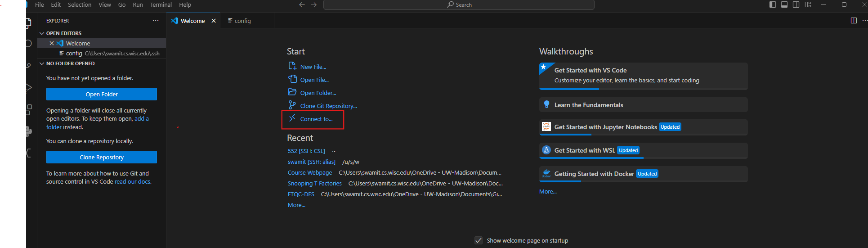Click the Search command center field
This screenshot has width=868, height=248.
click(459, 5)
